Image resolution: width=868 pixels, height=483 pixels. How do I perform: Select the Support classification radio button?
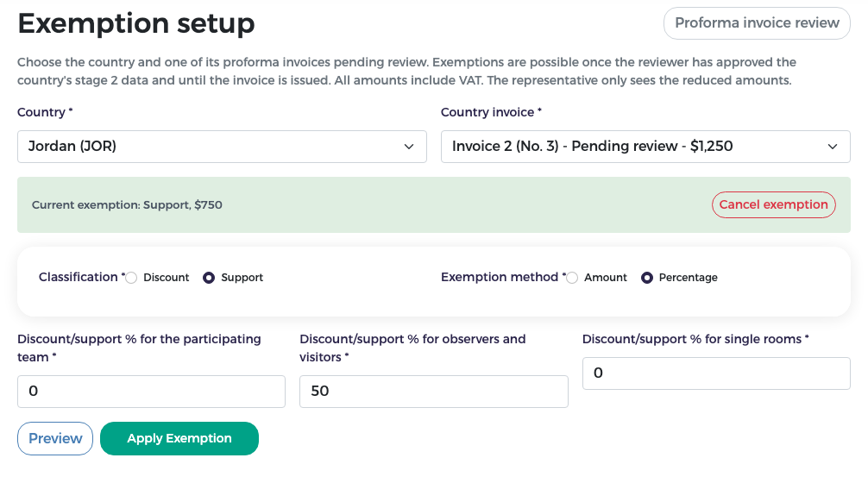click(209, 278)
